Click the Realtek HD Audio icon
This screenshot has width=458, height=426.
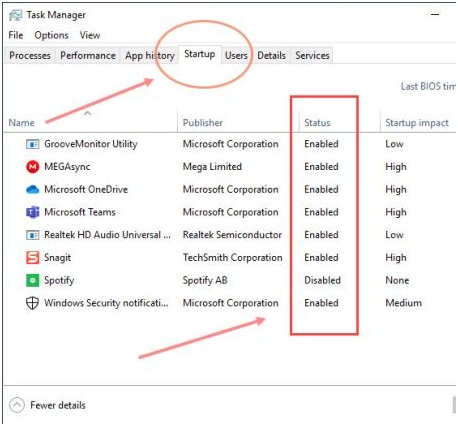32,235
